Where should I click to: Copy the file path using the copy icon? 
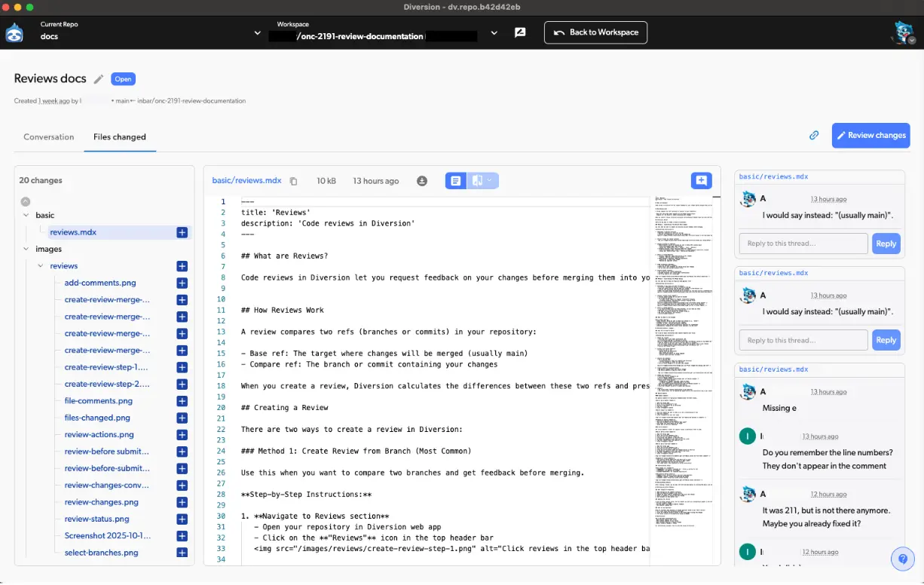(x=293, y=181)
